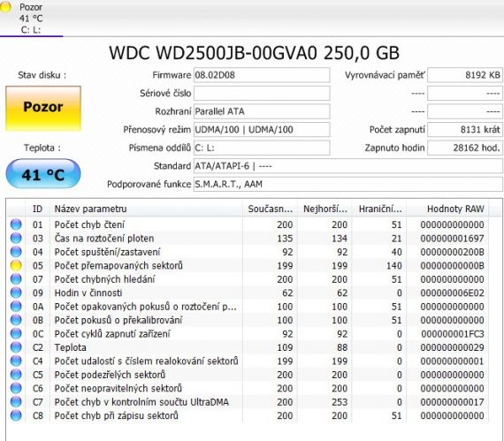This screenshot has width=504, height=441.
Task: Click the Písmena oddílů field showing C: L:
Action: pos(262,148)
